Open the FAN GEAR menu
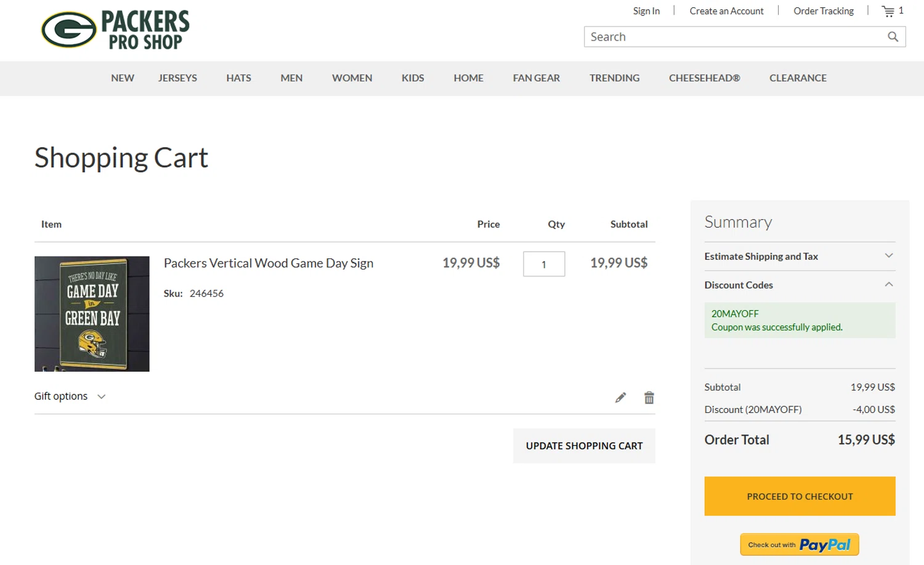The width and height of the screenshot is (924, 565). tap(537, 78)
